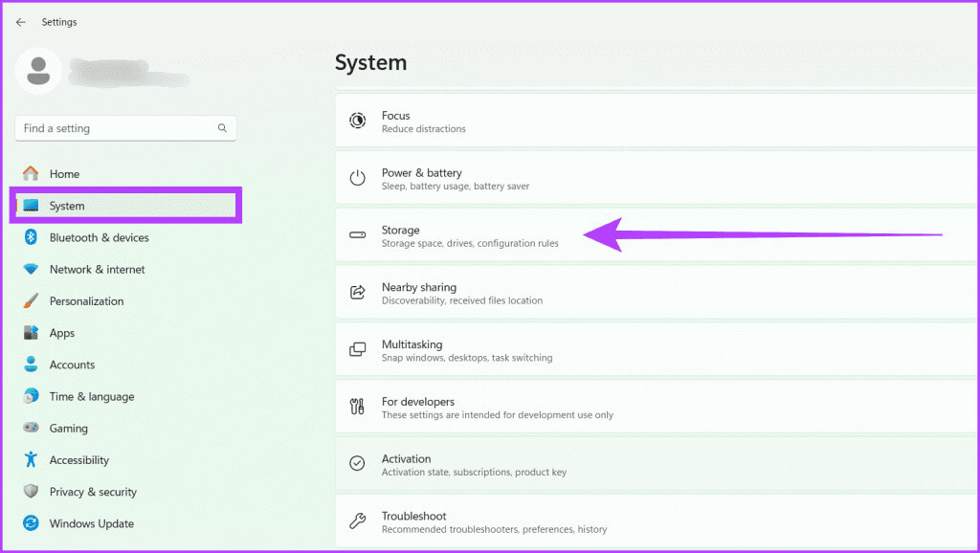Click the Time & language clock icon
Image resolution: width=980 pixels, height=553 pixels.
31,396
